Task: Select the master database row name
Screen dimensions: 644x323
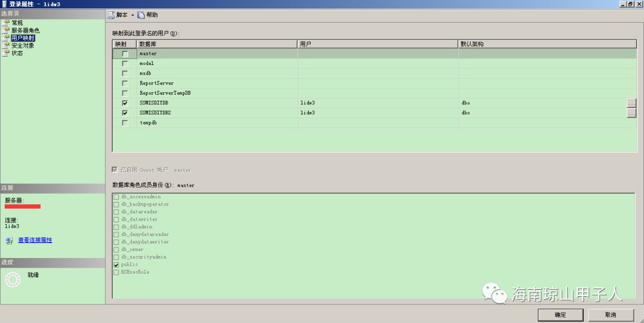Action: point(148,54)
